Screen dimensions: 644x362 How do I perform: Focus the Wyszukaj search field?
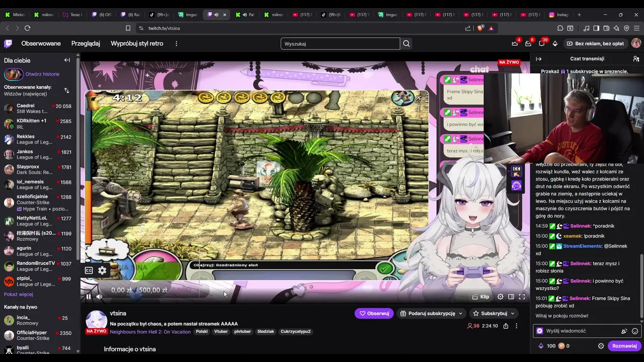click(x=340, y=44)
